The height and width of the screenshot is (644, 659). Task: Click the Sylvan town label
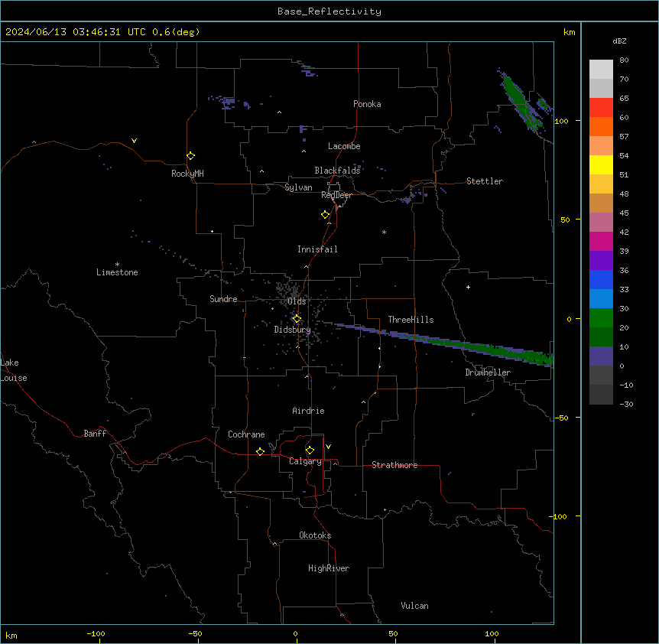click(298, 187)
